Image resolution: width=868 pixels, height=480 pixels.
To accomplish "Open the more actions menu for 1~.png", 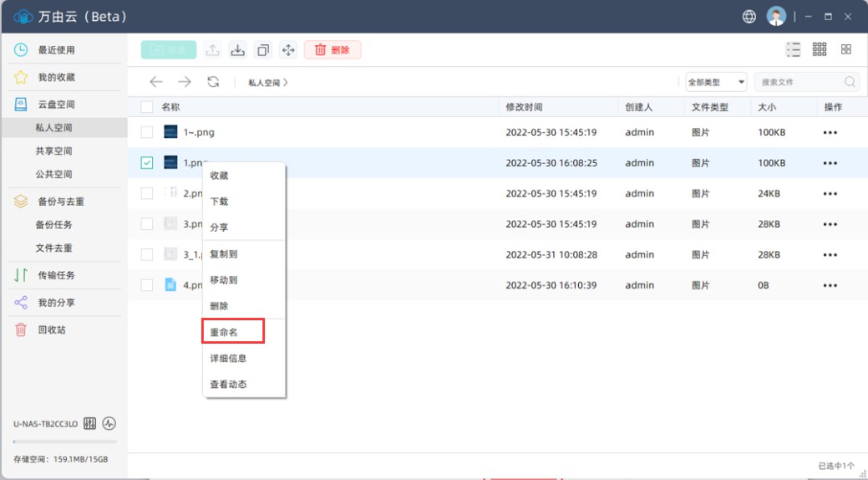I will pos(830,132).
